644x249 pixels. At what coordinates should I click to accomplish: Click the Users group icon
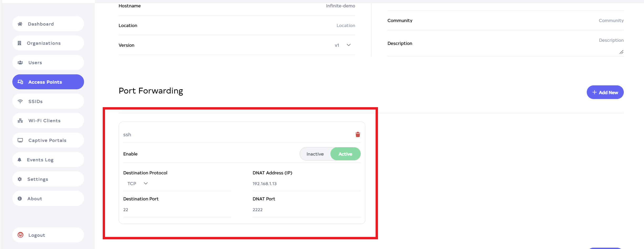[20, 63]
